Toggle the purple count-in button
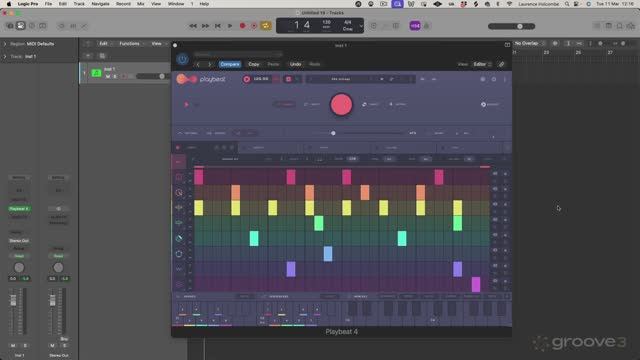 tap(415, 26)
